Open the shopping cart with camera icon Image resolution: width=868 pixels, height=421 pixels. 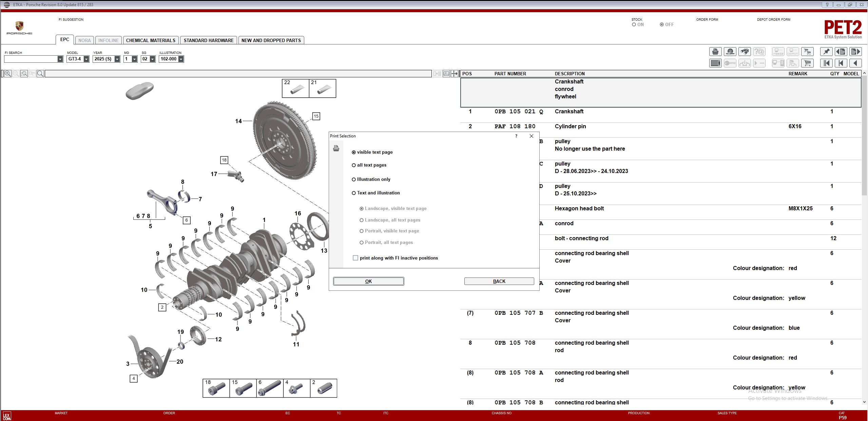coord(807,52)
